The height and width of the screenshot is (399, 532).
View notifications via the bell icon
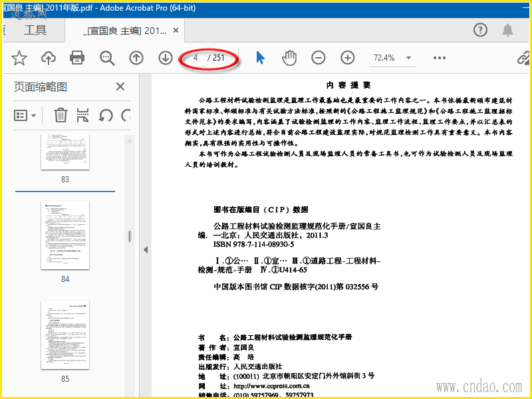click(507, 30)
